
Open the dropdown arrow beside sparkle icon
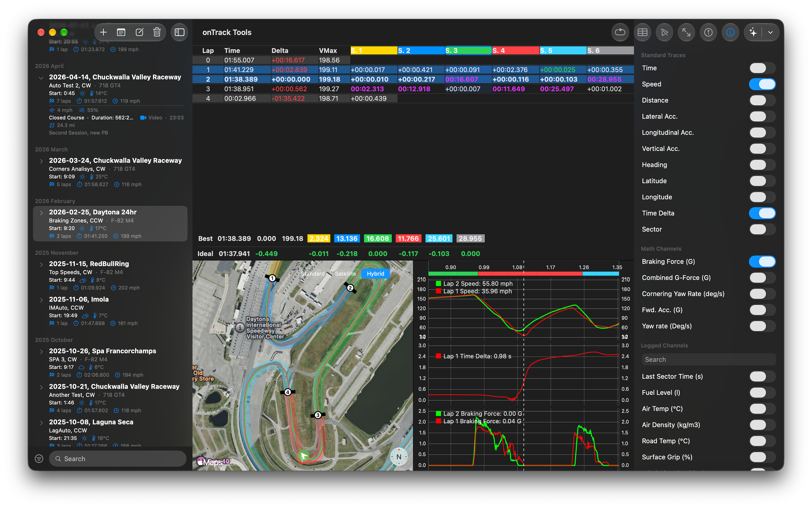coord(770,32)
